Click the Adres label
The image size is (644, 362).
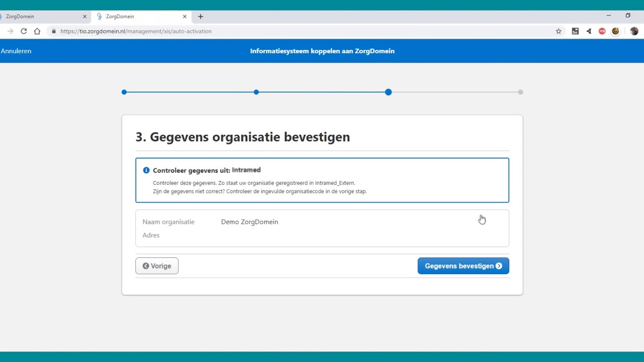tap(151, 235)
